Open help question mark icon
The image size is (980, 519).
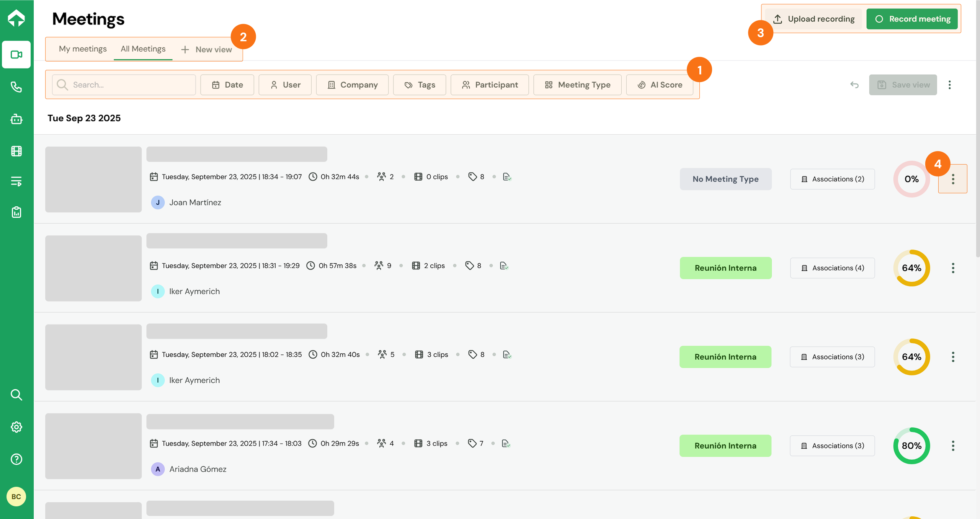tap(16, 459)
